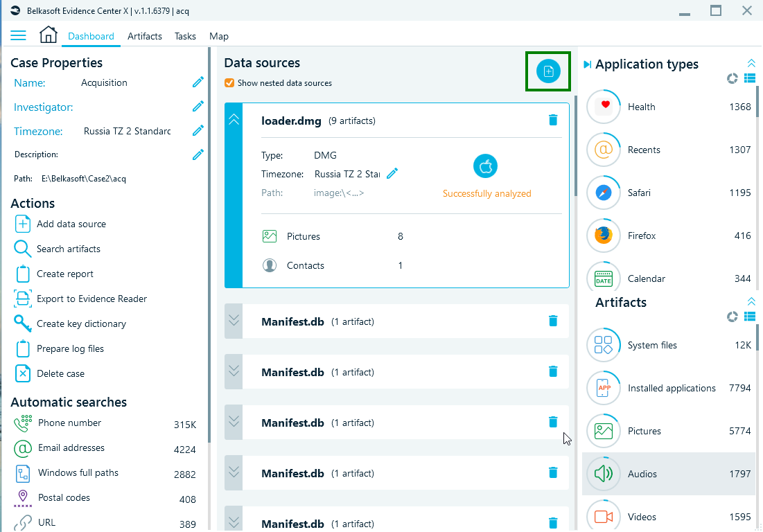Click Delete case action
Screen dimensions: 763x532
[x=50, y=373]
